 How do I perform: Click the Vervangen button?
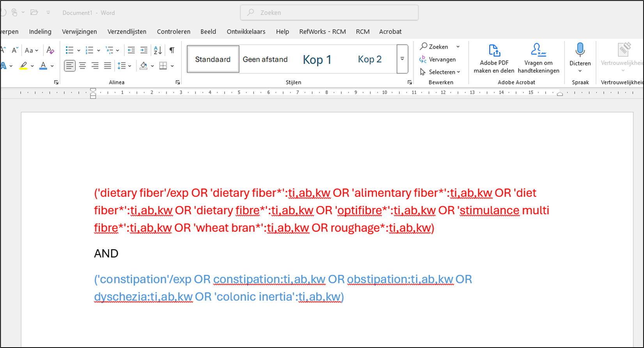point(438,59)
